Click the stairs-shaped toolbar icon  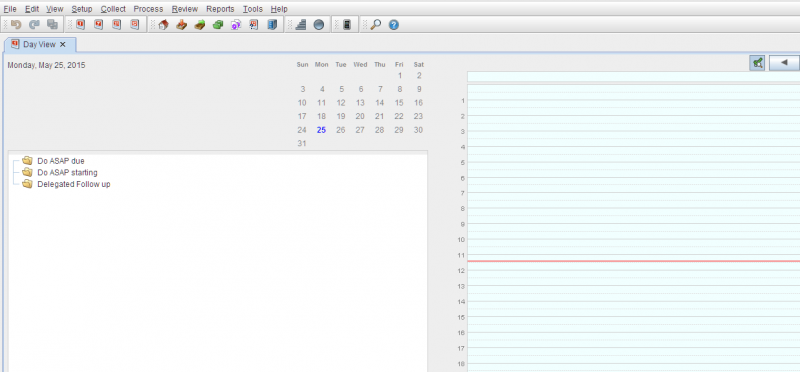coord(301,24)
